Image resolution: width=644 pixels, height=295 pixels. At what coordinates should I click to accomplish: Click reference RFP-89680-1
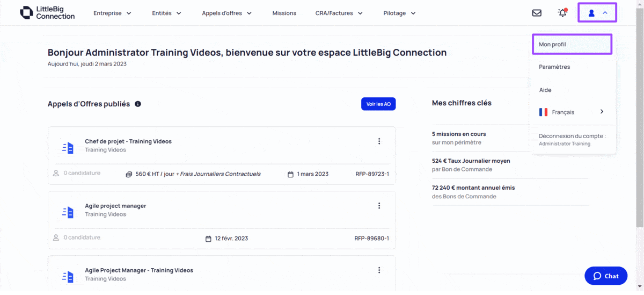pyautogui.click(x=372, y=239)
